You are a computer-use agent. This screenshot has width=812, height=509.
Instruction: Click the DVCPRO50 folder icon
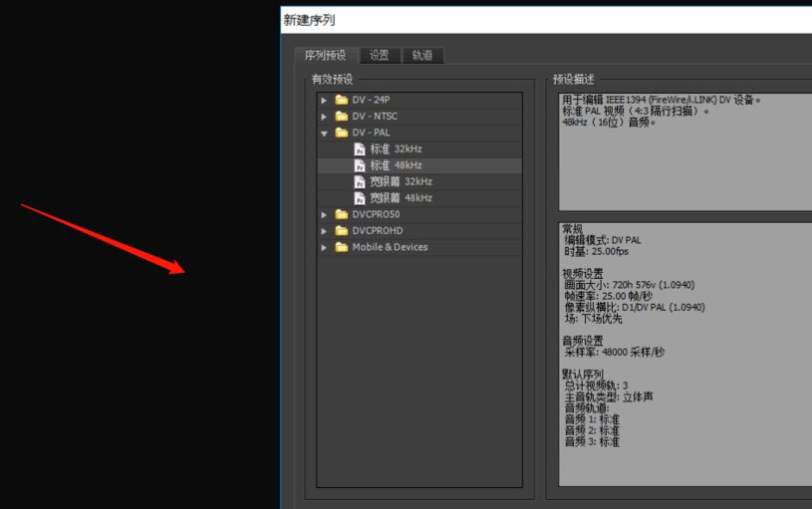(342, 214)
